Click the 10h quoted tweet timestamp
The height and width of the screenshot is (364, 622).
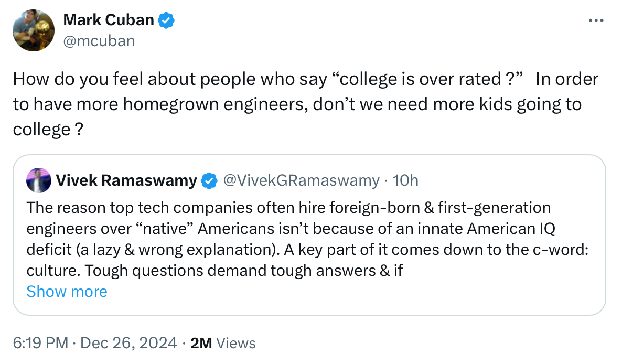click(x=405, y=180)
